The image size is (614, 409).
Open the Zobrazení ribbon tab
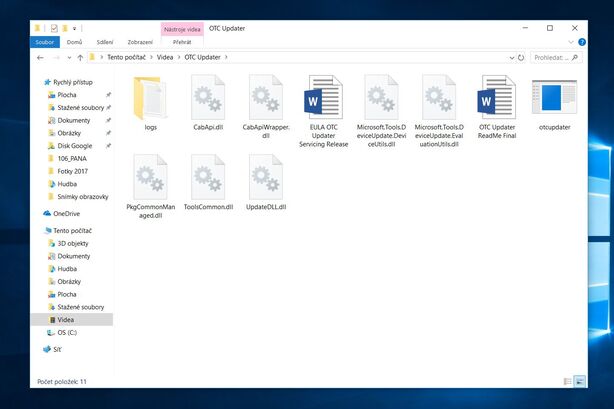140,42
